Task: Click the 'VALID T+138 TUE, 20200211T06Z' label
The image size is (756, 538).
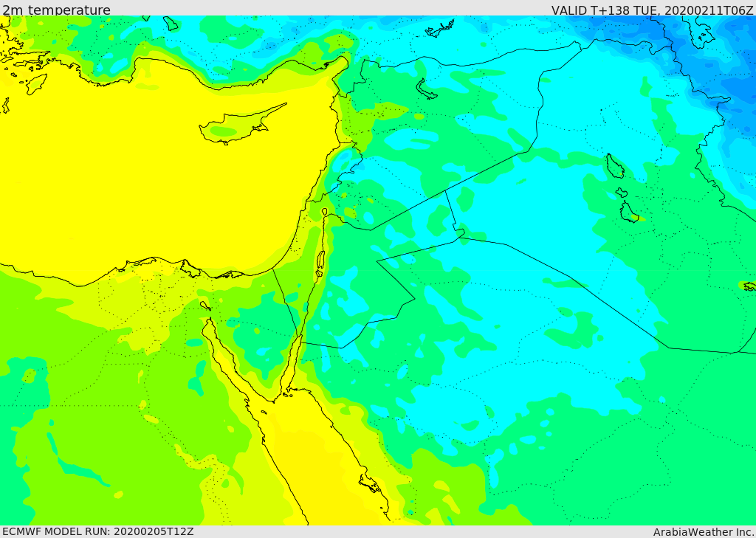Action: click(653, 10)
